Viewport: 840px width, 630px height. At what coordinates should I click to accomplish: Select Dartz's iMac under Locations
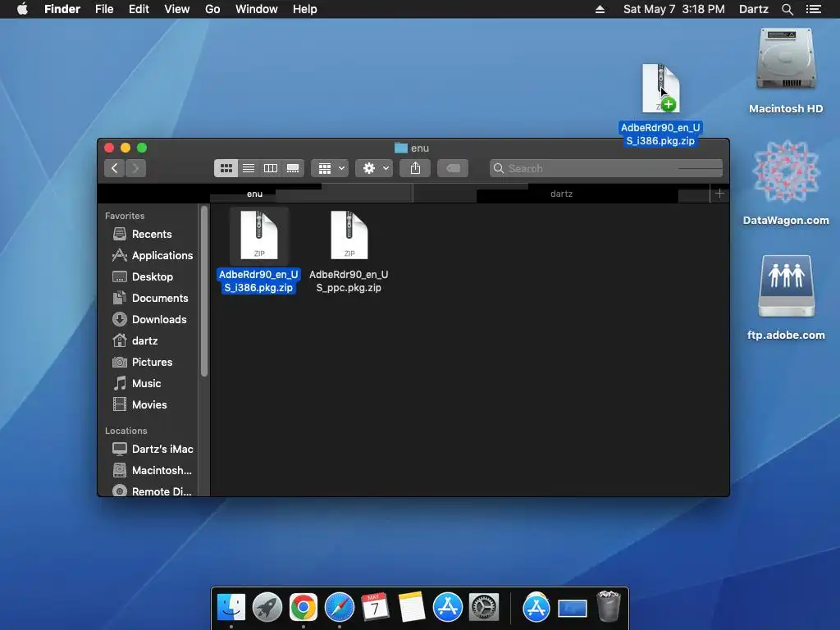click(x=153, y=449)
